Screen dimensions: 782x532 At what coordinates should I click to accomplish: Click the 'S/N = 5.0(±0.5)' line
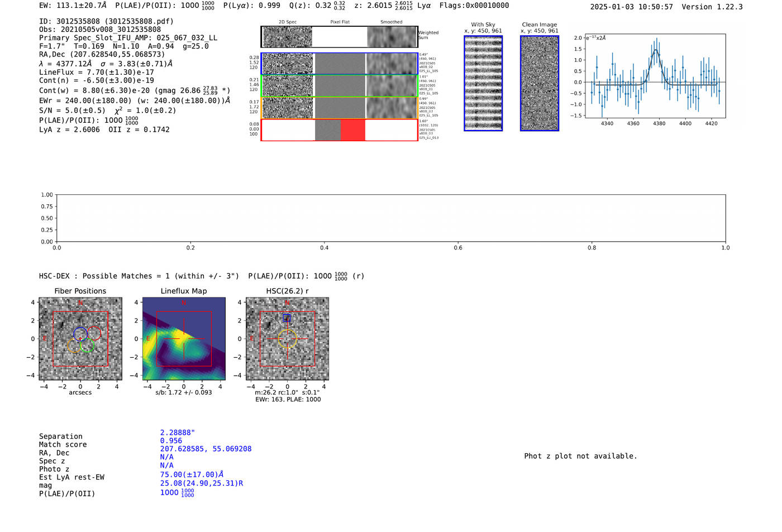(x=108, y=111)
